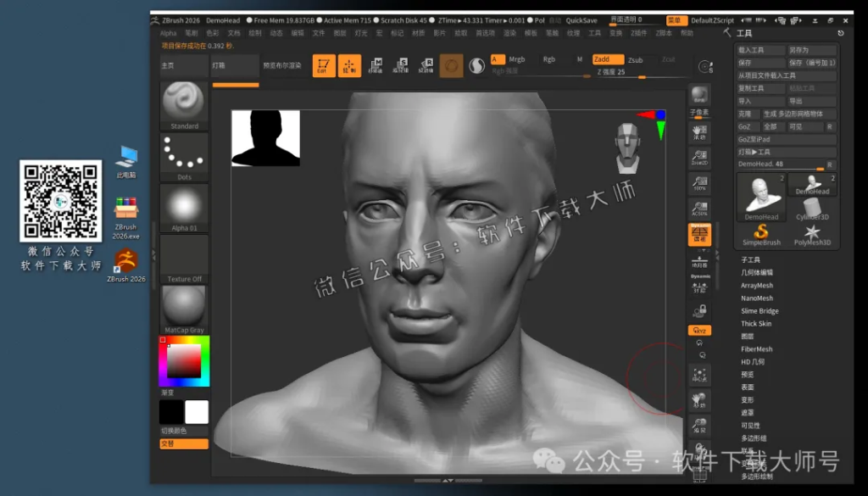Toggle the orange Dynamic perspective icon on right edge

[700, 235]
